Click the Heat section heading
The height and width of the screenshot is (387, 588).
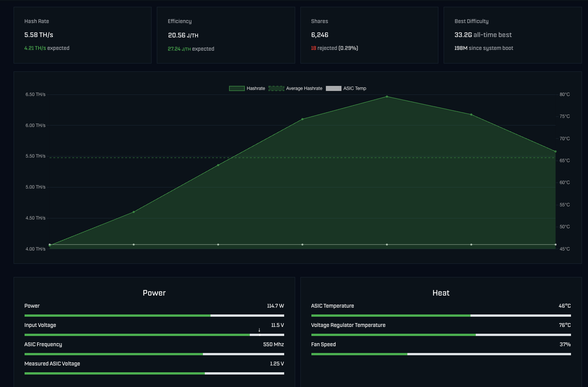[x=441, y=293]
